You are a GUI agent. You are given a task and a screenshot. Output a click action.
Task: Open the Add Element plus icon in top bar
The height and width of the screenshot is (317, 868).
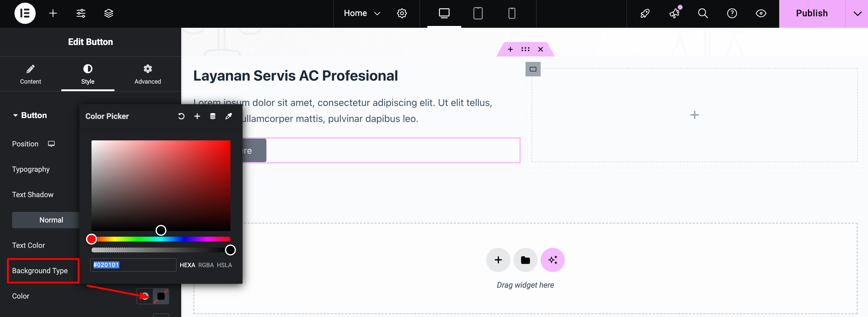53,14
